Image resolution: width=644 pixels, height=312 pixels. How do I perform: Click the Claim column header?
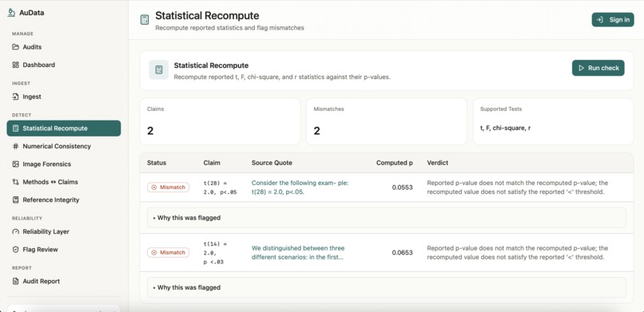tap(212, 163)
